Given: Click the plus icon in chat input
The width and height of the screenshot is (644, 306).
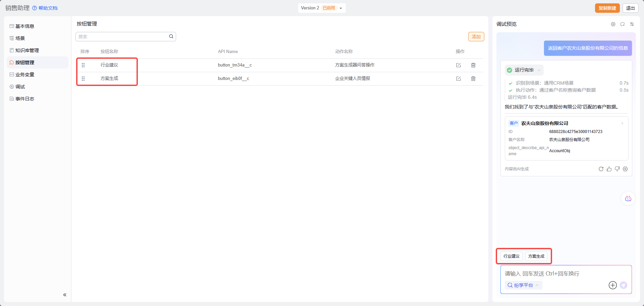Looking at the screenshot, I should (613, 285).
